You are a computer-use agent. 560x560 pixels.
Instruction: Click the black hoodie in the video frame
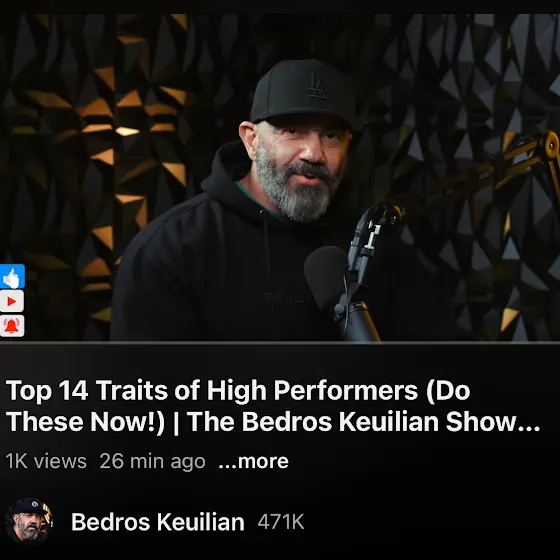tap(221, 268)
